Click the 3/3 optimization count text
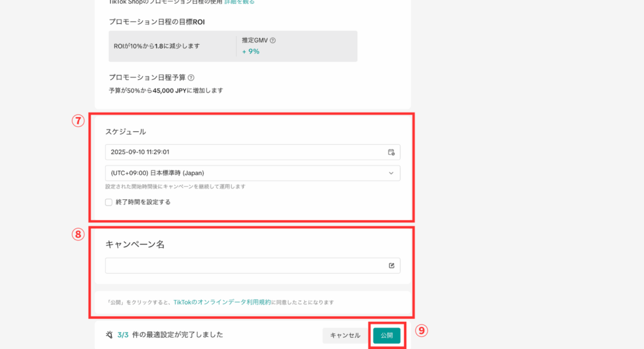Image resolution: width=644 pixels, height=349 pixels. point(123,335)
